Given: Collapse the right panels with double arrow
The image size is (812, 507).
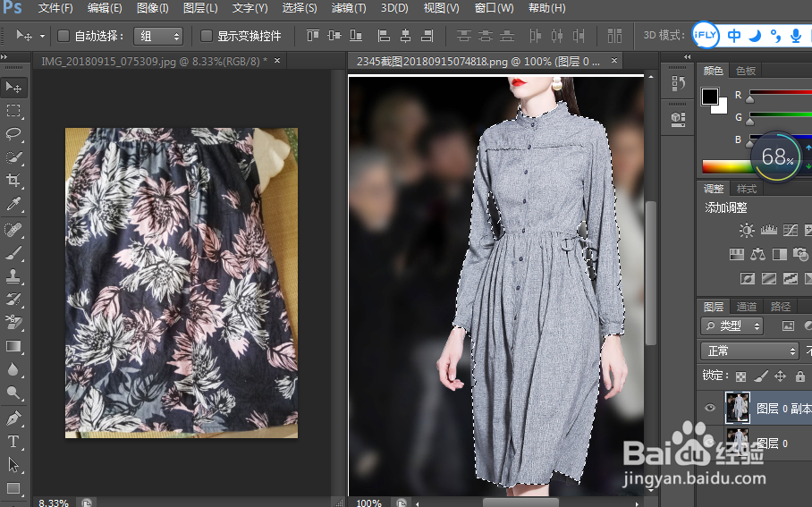Looking at the screenshot, I should click(x=687, y=56).
